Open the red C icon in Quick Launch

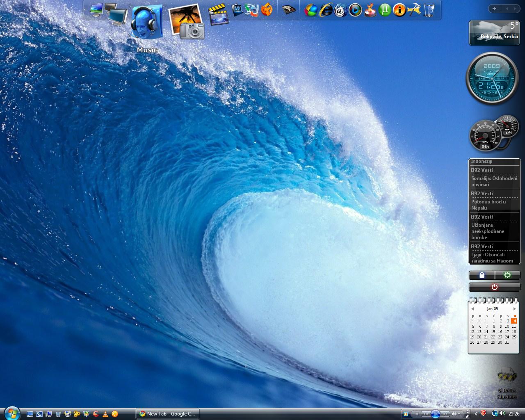coord(96,414)
